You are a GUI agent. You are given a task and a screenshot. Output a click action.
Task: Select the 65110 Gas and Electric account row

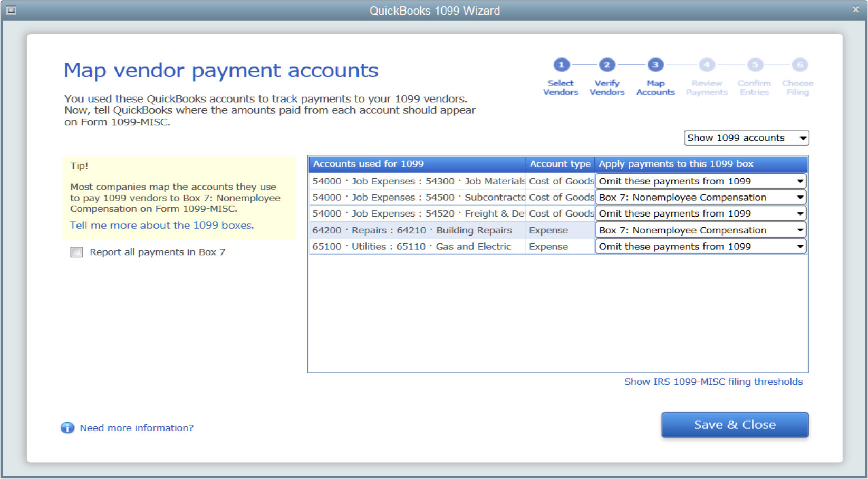coord(417,246)
